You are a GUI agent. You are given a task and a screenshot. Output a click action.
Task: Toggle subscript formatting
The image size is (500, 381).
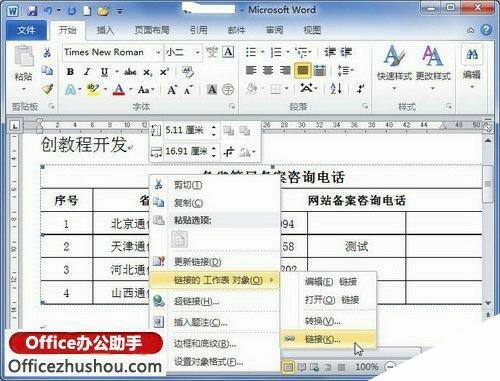(148, 72)
